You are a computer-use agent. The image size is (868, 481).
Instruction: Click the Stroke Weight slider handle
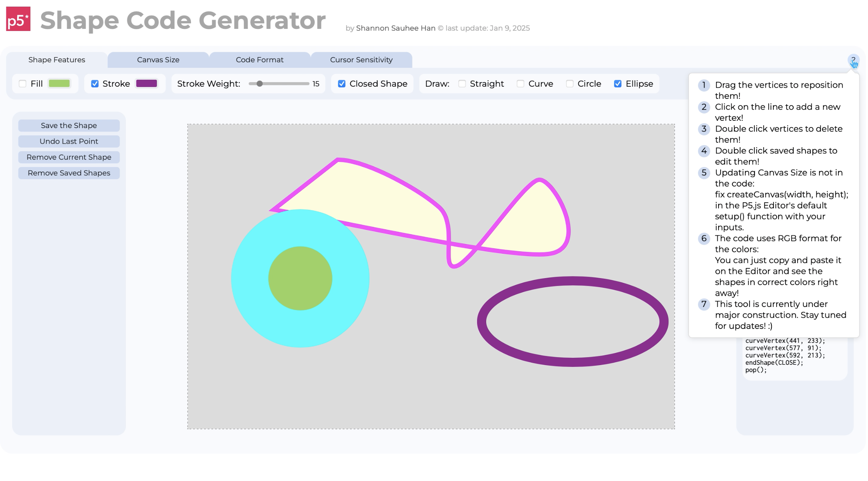pos(259,84)
